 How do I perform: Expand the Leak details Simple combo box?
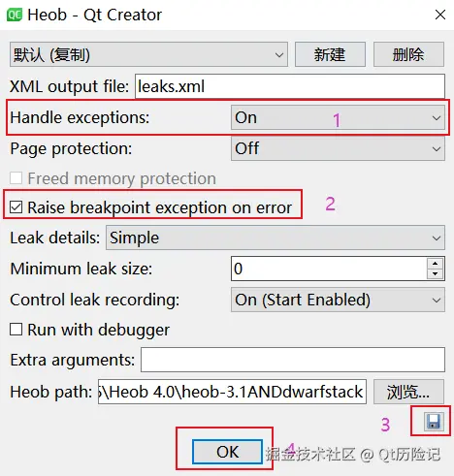click(x=276, y=238)
